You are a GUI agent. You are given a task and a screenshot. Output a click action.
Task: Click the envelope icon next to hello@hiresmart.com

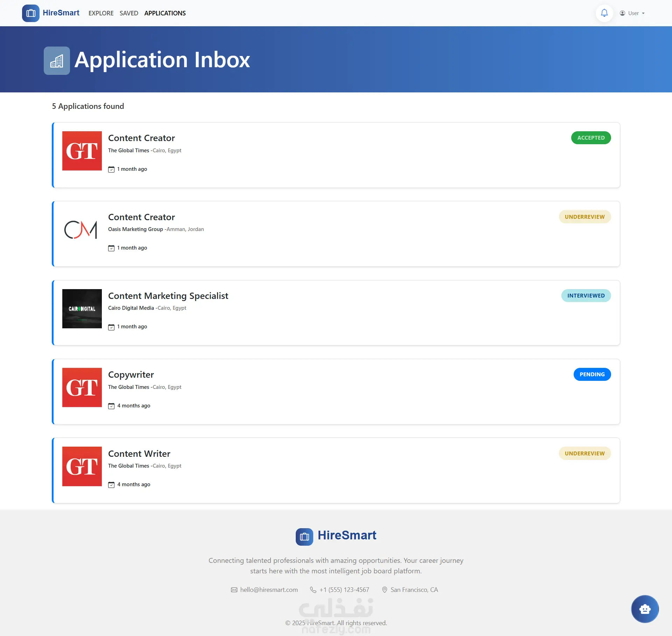(x=234, y=590)
